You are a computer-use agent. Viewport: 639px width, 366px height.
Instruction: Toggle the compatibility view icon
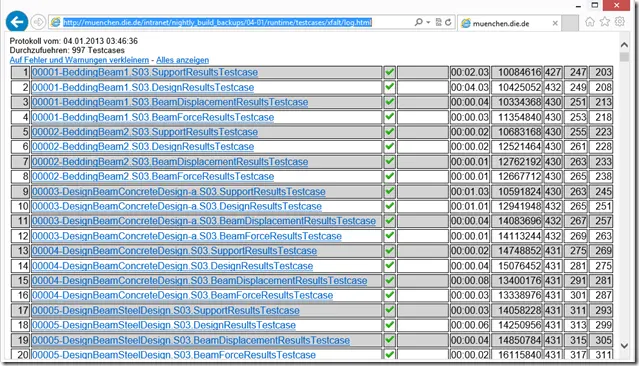(x=438, y=22)
